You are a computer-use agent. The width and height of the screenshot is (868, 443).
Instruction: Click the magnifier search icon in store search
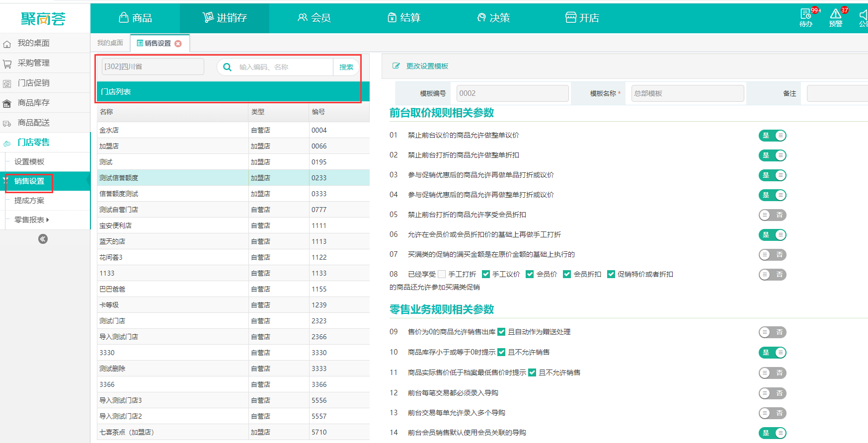(227, 67)
